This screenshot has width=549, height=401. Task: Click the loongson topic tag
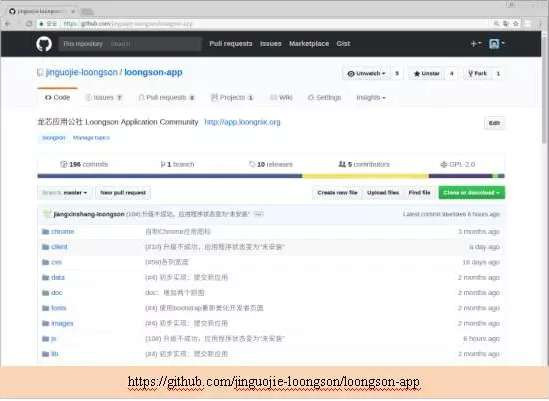(x=54, y=138)
